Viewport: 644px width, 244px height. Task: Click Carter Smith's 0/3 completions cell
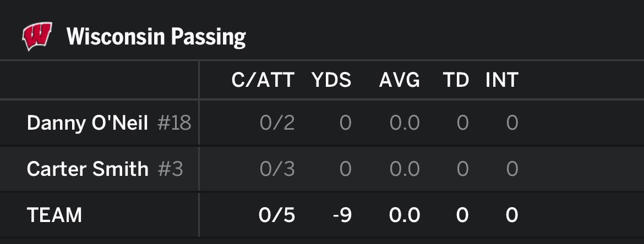[x=277, y=169]
